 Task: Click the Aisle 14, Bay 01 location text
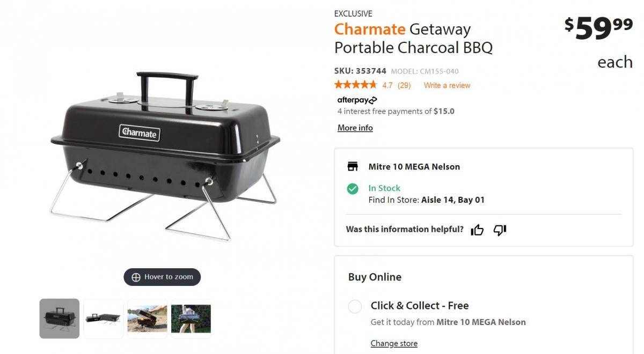[453, 200]
